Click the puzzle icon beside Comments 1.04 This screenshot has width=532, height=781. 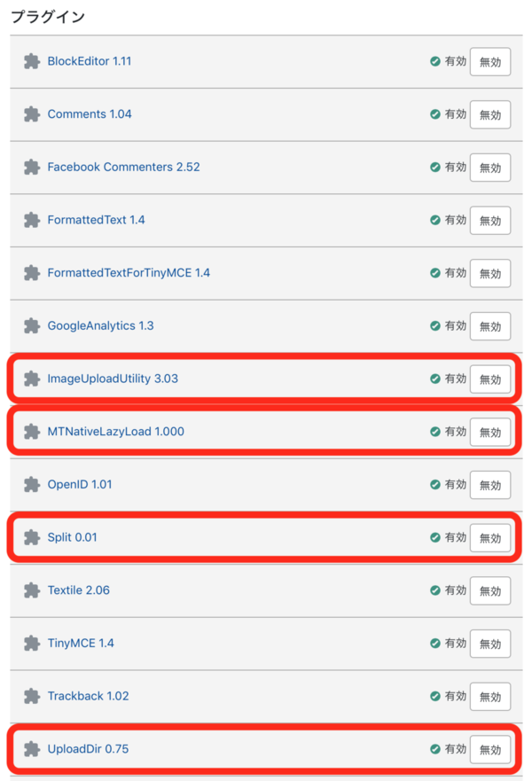pos(32,114)
